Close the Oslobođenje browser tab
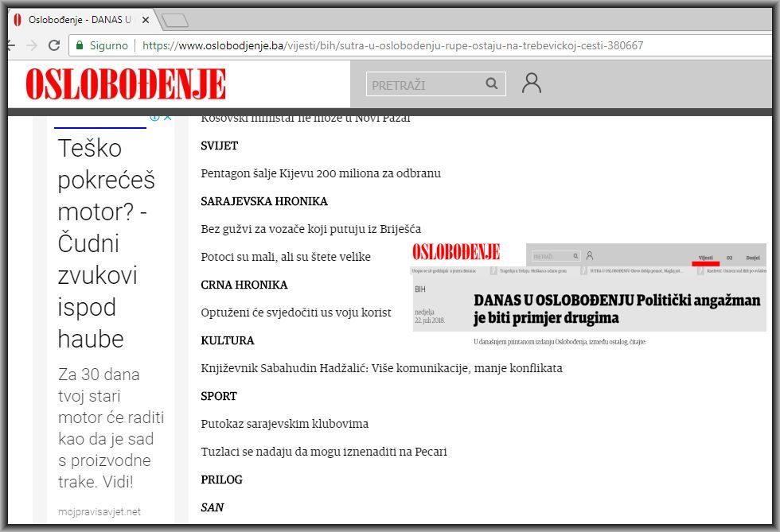Screen dimensions: 780x532 (145, 20)
